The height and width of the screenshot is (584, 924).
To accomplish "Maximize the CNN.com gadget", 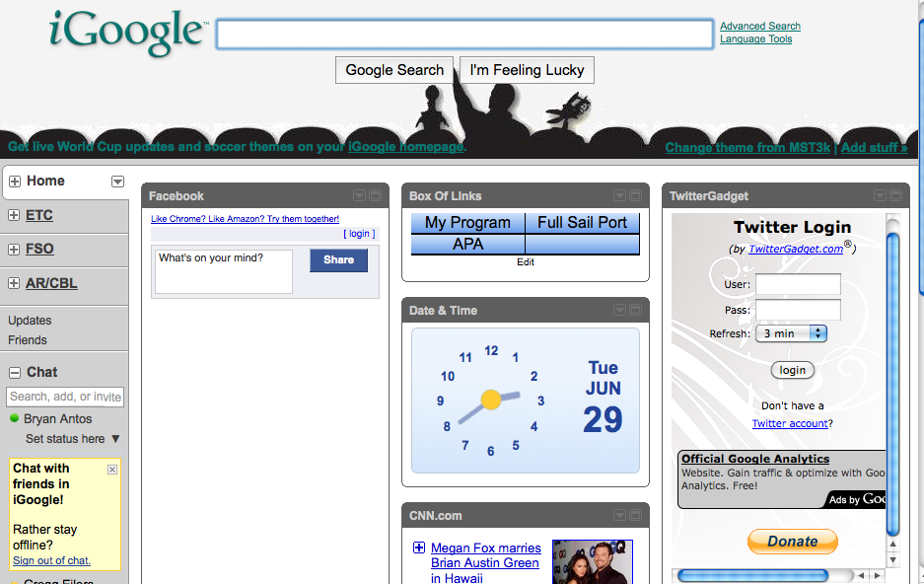I will pos(636,515).
